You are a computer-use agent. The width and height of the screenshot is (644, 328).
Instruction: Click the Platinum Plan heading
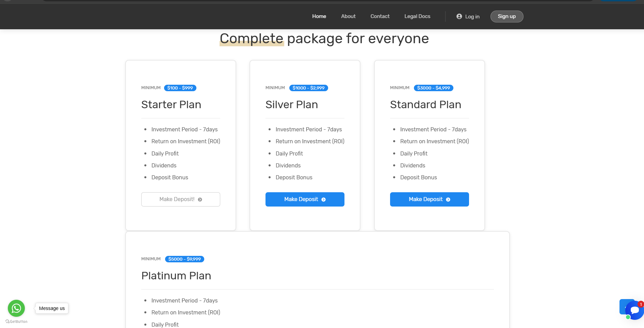coord(176,276)
